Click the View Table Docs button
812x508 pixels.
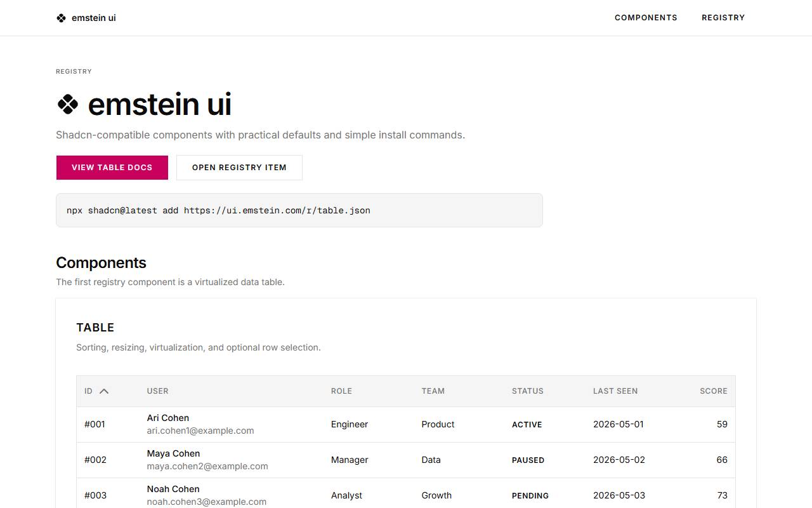point(112,168)
